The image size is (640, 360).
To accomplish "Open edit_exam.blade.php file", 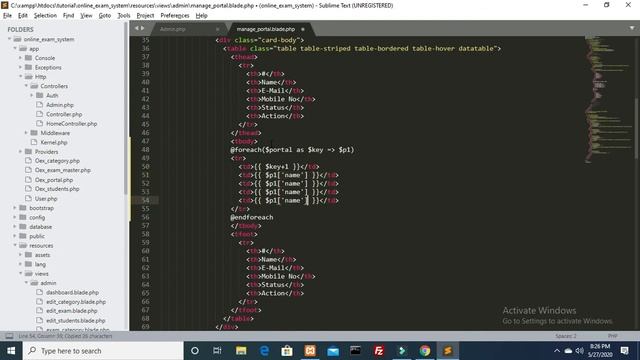I will tap(71, 311).
